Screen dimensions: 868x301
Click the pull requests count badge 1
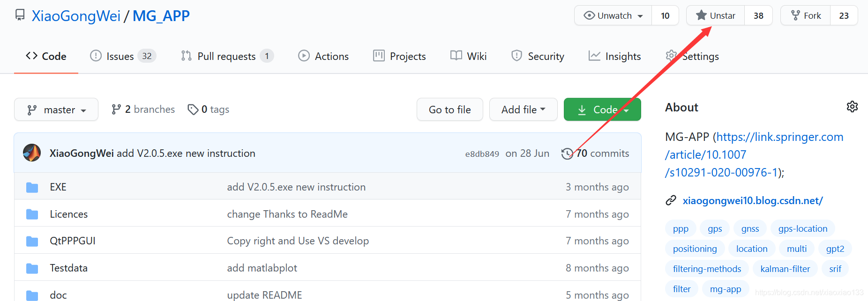[x=267, y=56]
